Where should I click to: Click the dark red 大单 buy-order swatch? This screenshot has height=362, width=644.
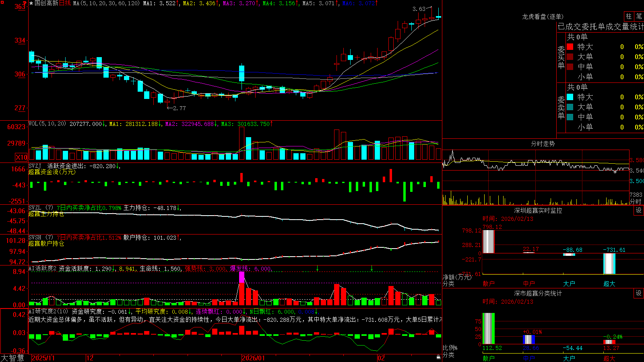tap(570, 57)
